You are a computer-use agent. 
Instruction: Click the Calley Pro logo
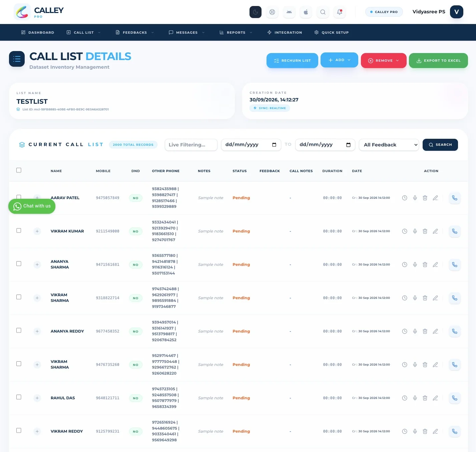[x=39, y=12]
